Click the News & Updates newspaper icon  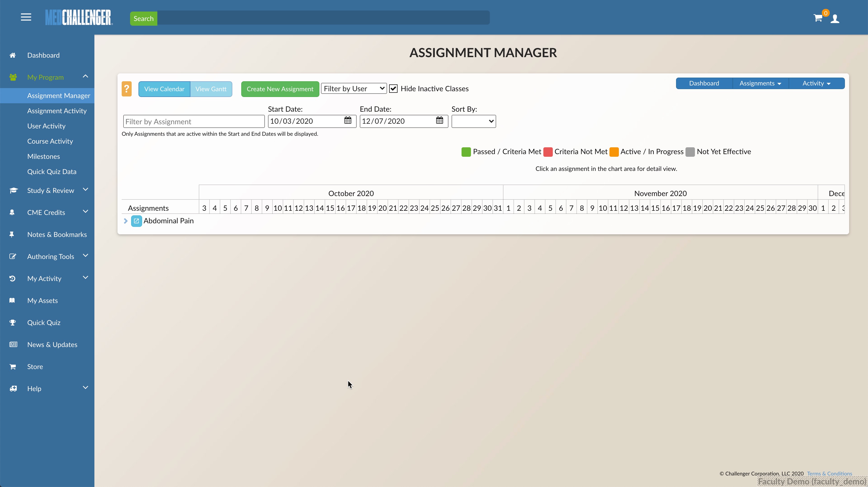(x=13, y=344)
